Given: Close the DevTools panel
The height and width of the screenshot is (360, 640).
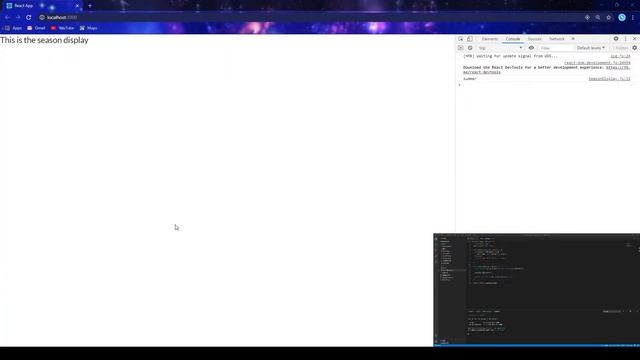Looking at the screenshot, I should 635,39.
